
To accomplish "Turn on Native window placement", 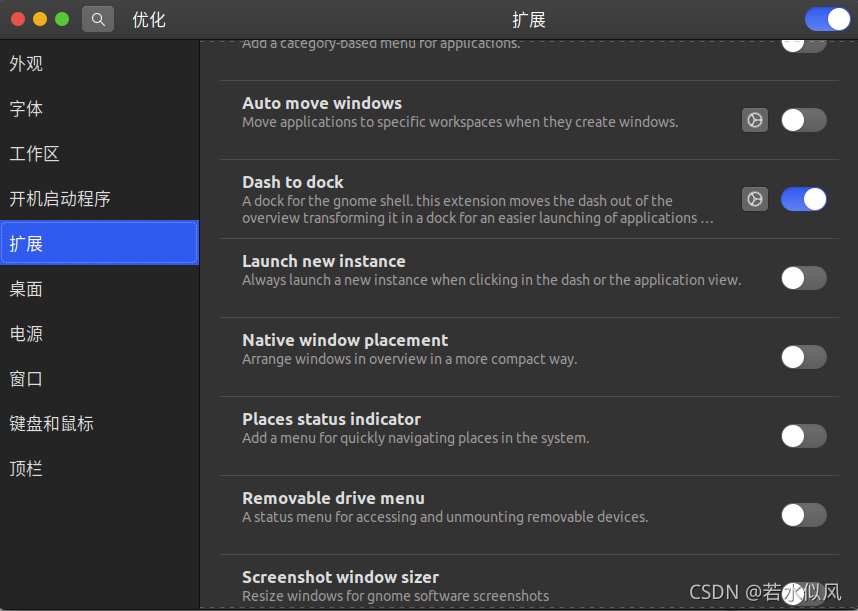I will click(803, 357).
